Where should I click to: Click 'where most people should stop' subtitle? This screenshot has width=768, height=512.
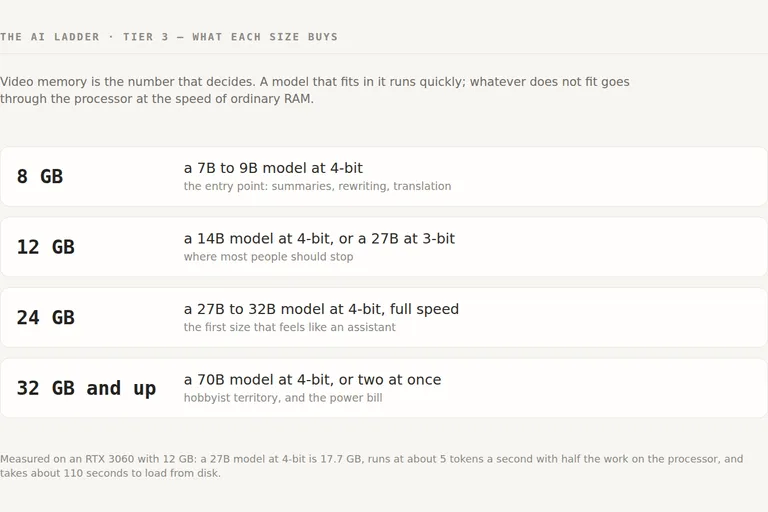pos(268,257)
